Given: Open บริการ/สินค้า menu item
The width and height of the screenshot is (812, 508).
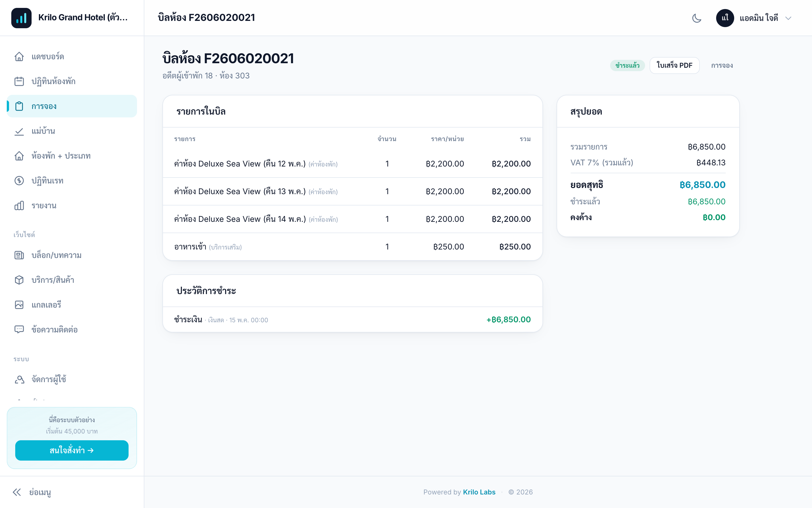Looking at the screenshot, I should pos(72,280).
